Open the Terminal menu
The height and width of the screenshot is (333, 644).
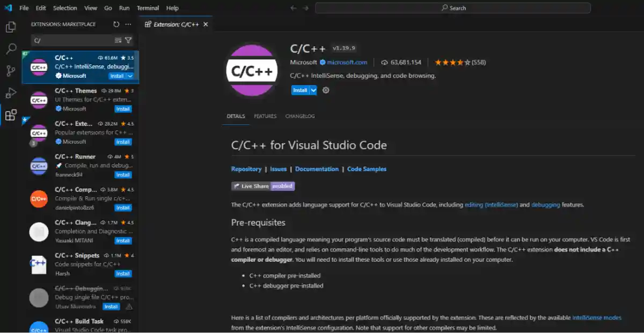pyautogui.click(x=148, y=8)
